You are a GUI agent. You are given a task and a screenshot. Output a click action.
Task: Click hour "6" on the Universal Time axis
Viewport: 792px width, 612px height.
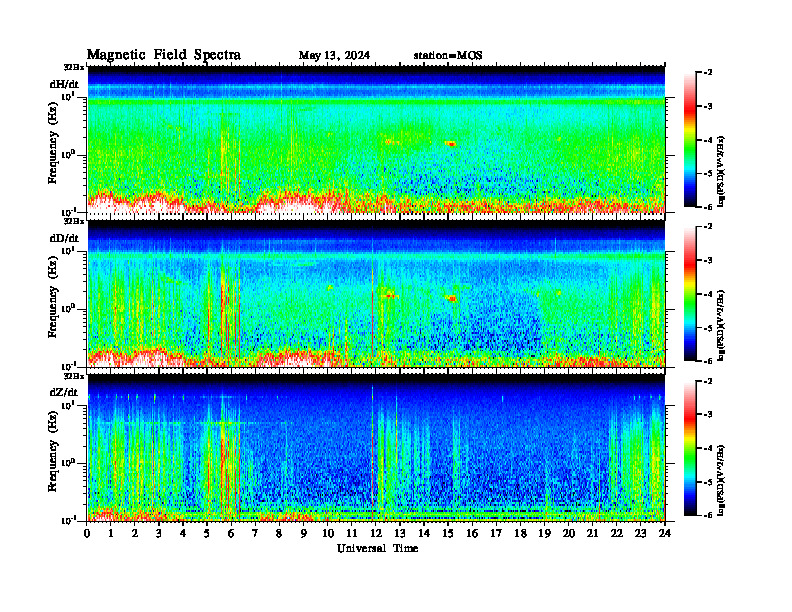(231, 533)
